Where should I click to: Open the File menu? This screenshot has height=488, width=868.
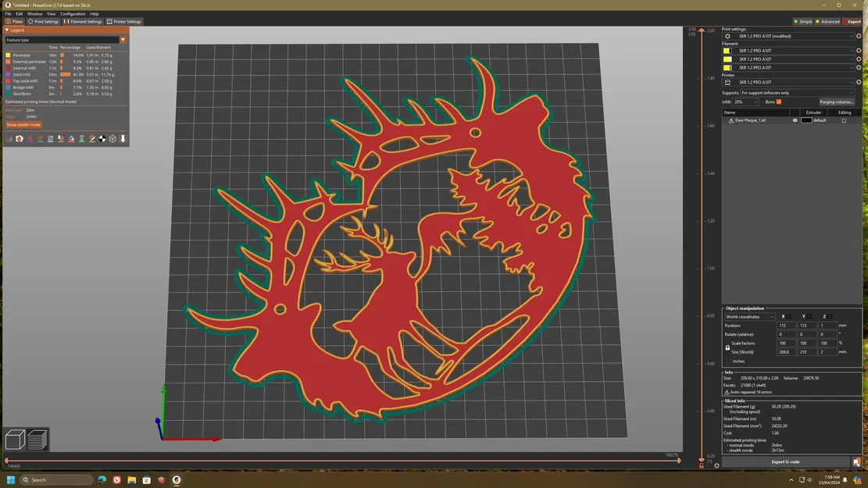pyautogui.click(x=8, y=14)
